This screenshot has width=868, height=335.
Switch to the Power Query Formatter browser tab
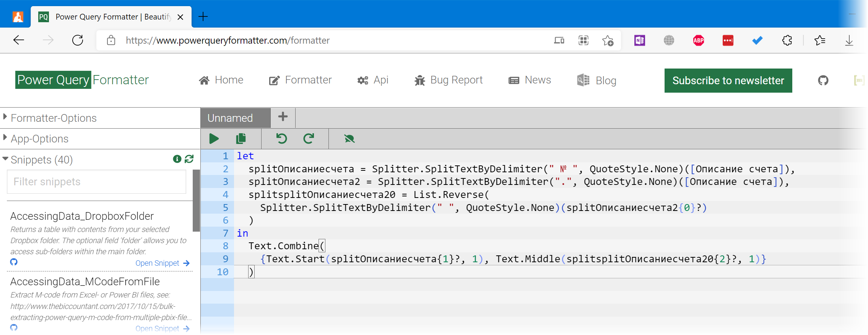click(111, 17)
